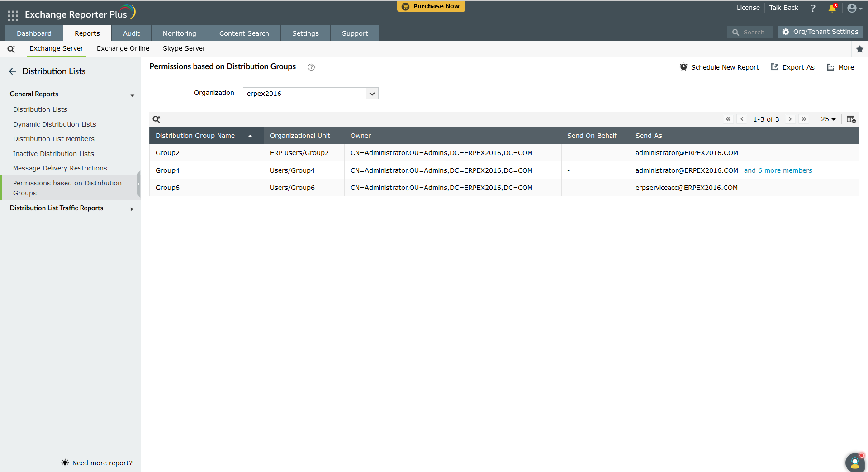Show the 6 more members link
This screenshot has height=472, width=868.
778,170
